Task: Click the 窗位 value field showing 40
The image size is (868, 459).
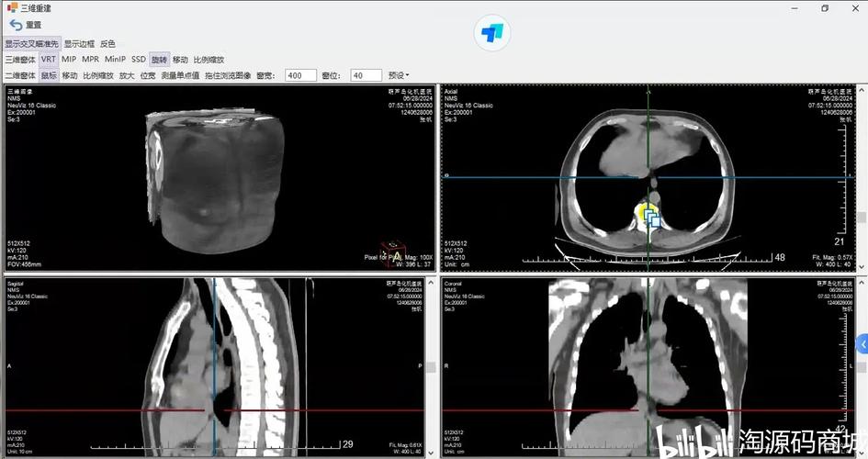Action: click(x=366, y=75)
